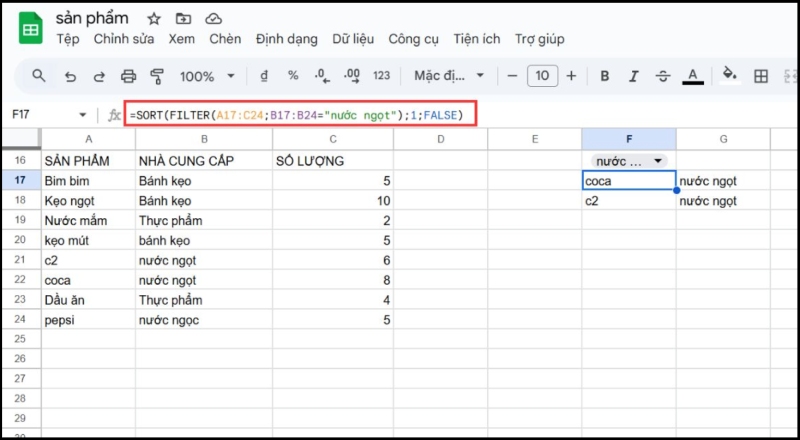Click the move to folder icon

pyautogui.click(x=183, y=19)
